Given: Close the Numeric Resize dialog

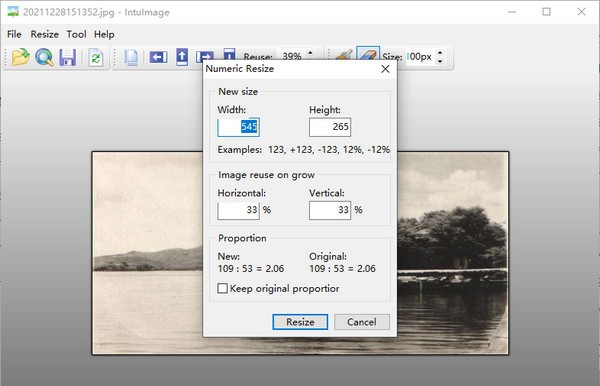Looking at the screenshot, I should [385, 69].
